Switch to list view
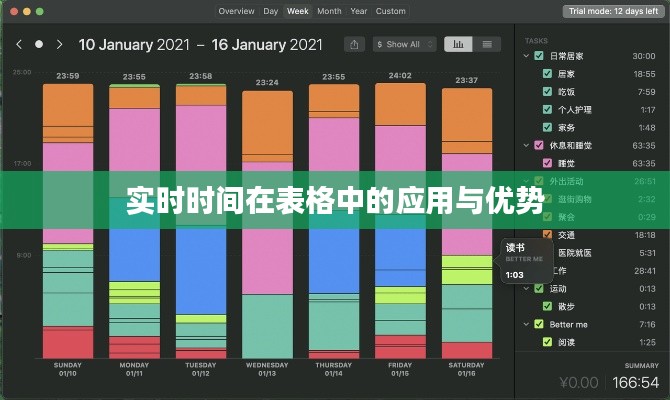The height and width of the screenshot is (400, 670). pos(486,44)
